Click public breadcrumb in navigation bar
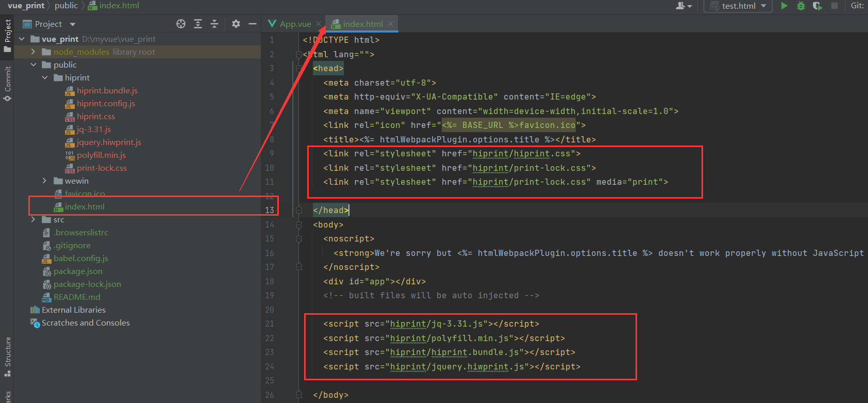Image resolution: width=868 pixels, height=403 pixels. tap(66, 6)
